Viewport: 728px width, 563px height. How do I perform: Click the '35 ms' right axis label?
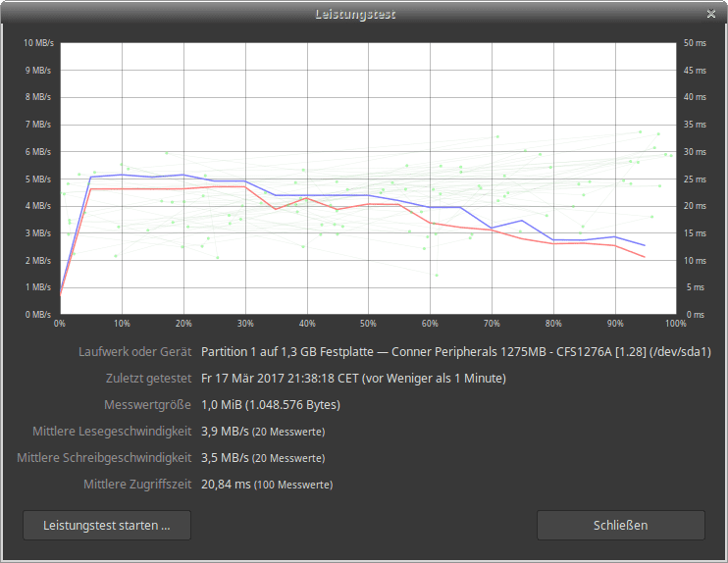695,125
